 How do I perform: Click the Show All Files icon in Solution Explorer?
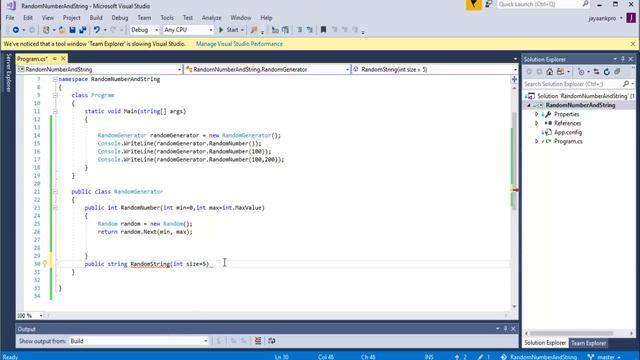pyautogui.click(x=617, y=72)
